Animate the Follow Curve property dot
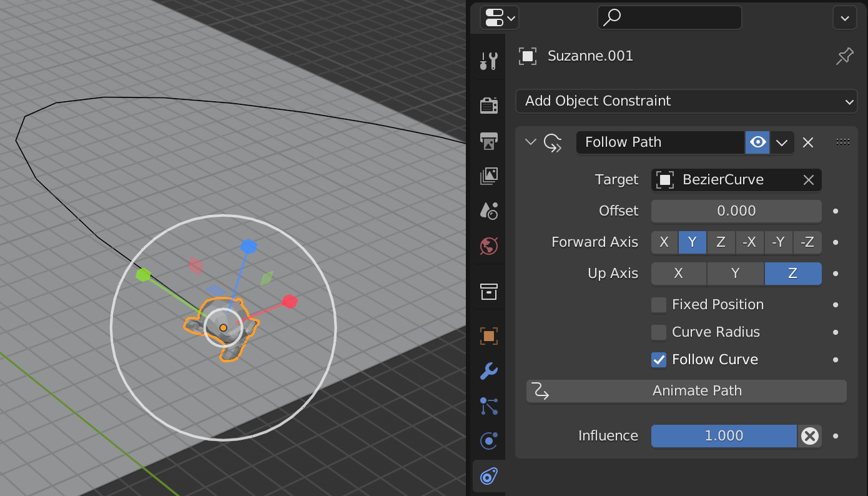 (x=836, y=360)
